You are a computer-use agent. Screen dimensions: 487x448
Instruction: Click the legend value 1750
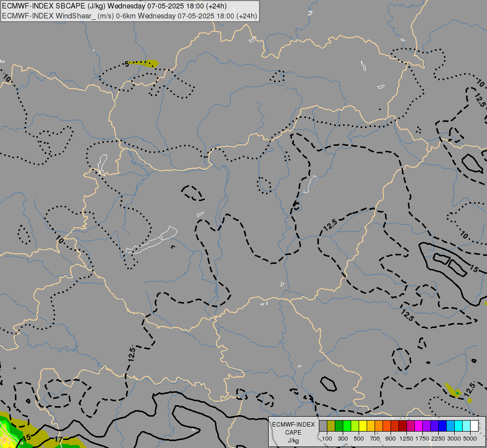[422, 439]
